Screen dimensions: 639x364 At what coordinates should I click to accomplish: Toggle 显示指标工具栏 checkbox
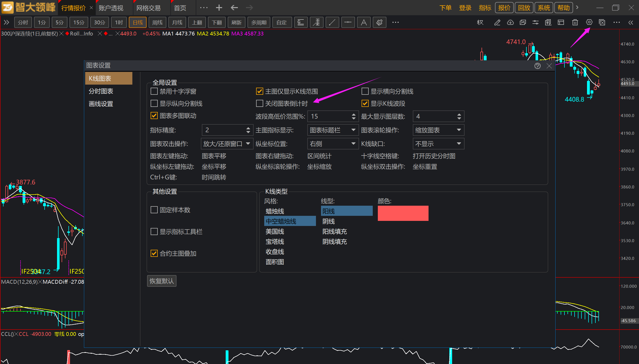coord(154,232)
